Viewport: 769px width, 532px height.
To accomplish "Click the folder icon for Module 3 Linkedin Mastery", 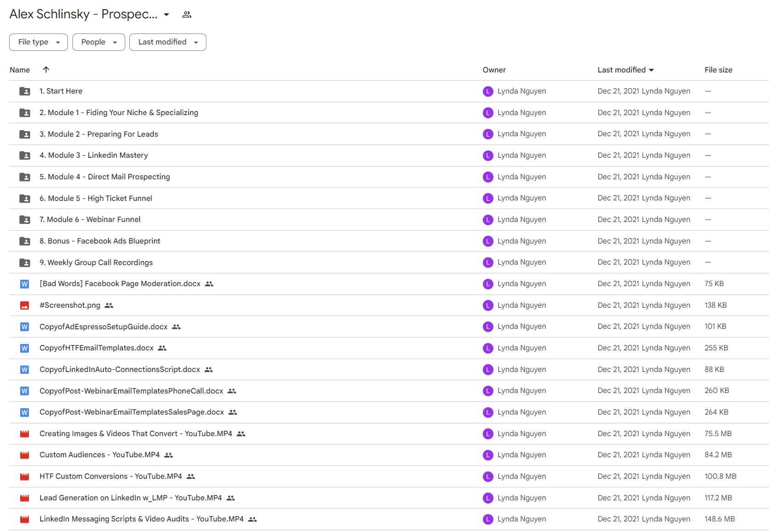I will click(25, 155).
